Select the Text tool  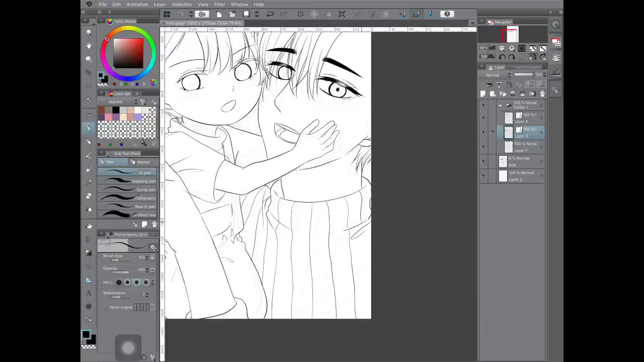[x=89, y=293]
